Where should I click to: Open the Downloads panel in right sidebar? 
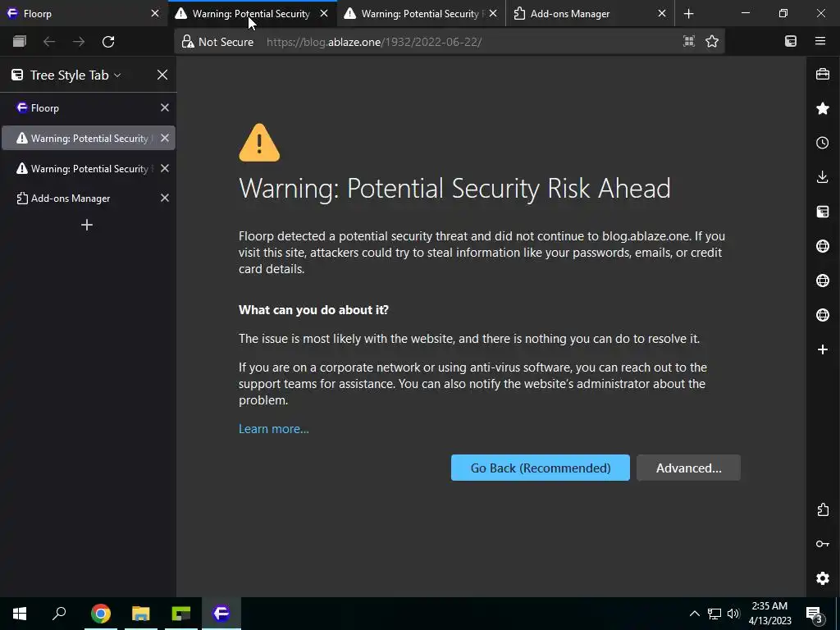[x=823, y=177]
